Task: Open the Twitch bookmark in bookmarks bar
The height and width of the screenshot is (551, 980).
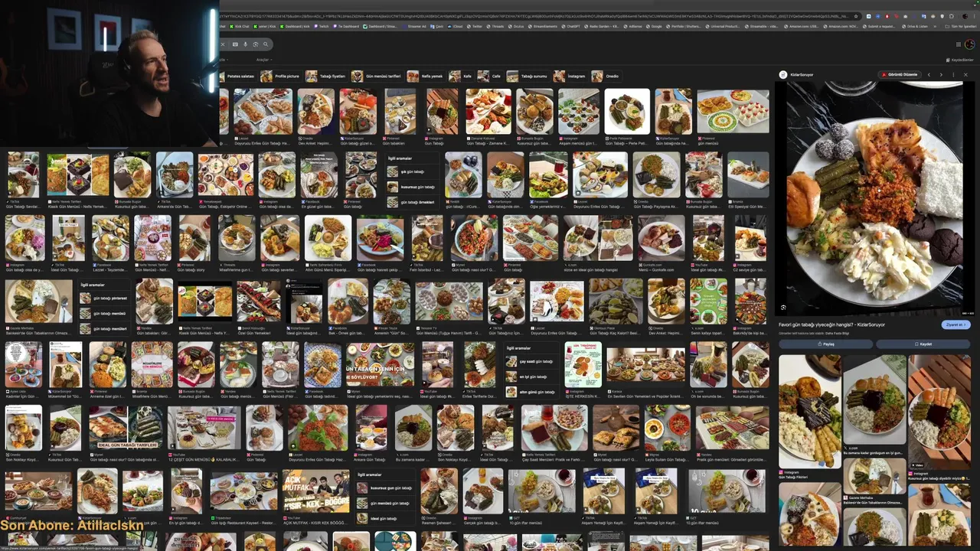Action: 322,26
